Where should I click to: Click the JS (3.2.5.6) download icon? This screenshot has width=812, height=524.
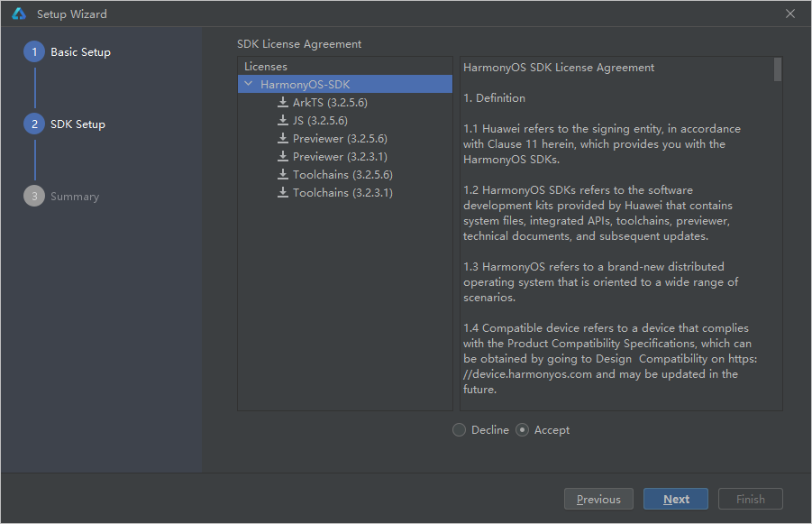[283, 120]
